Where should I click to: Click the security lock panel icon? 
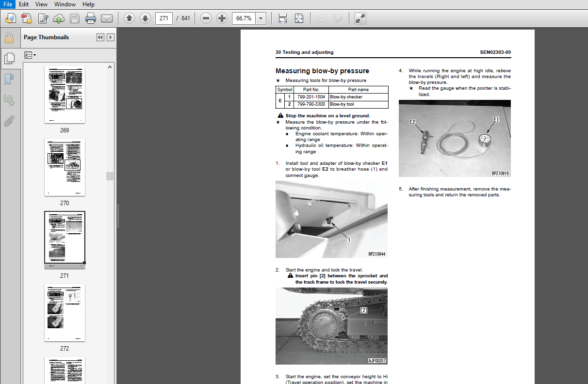pos(9,38)
